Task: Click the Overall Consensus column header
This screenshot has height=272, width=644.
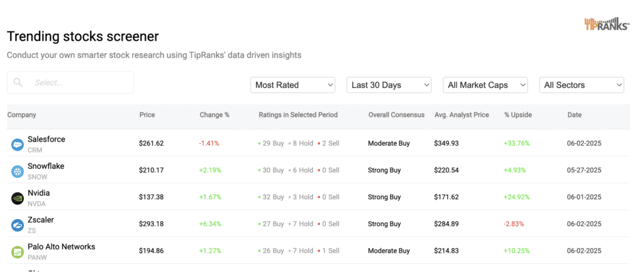Action: (x=396, y=115)
